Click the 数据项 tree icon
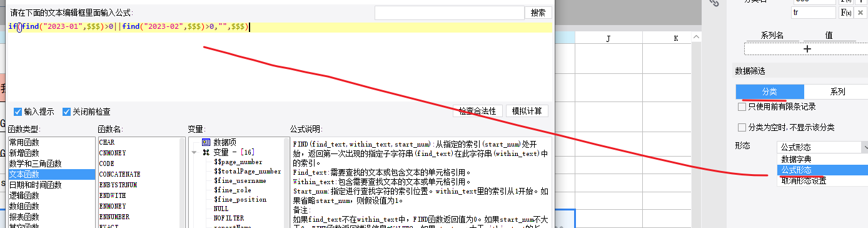This screenshot has height=228, width=868. (x=206, y=142)
